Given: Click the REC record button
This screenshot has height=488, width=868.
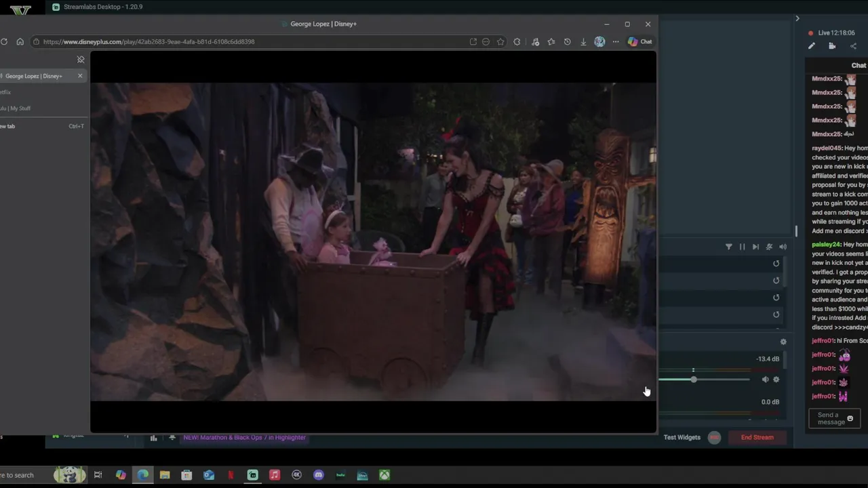Looking at the screenshot, I should [x=714, y=438].
